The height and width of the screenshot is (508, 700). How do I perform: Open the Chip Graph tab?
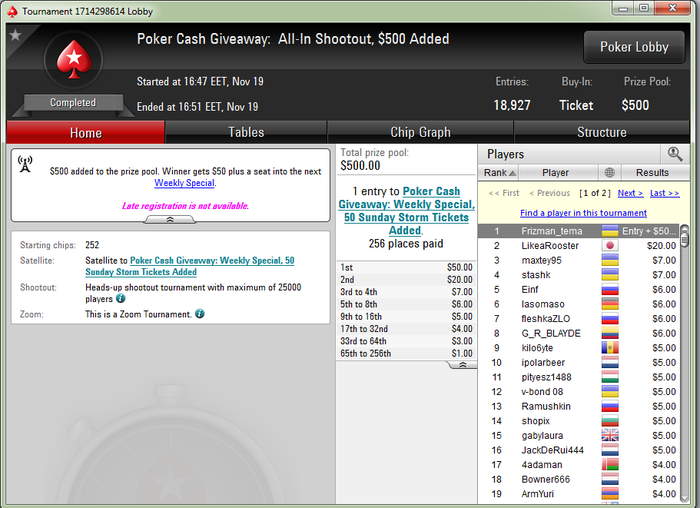[420, 132]
